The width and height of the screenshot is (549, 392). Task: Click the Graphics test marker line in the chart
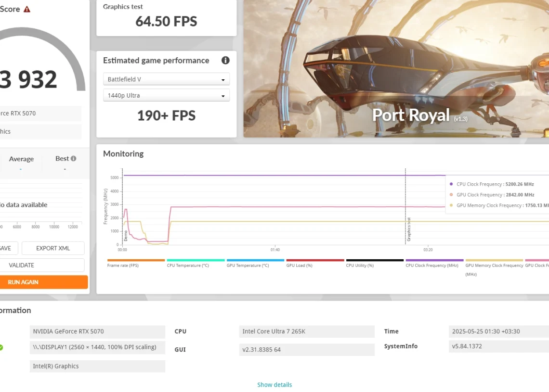[x=406, y=206]
